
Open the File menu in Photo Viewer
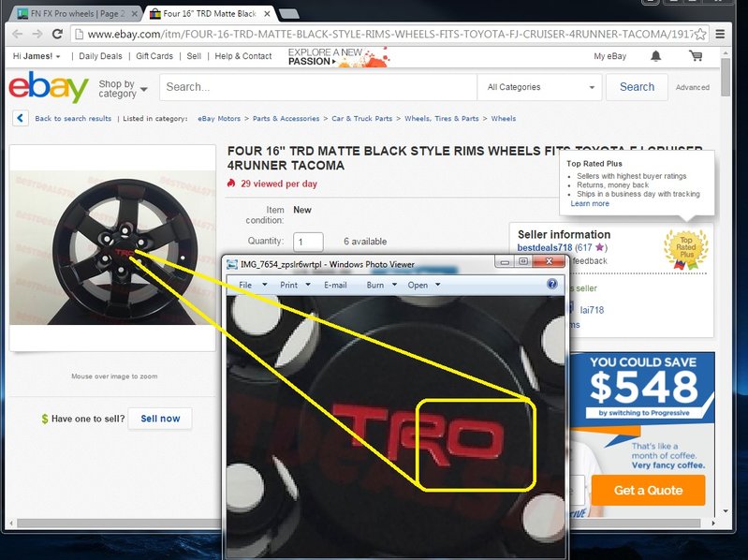click(253, 285)
